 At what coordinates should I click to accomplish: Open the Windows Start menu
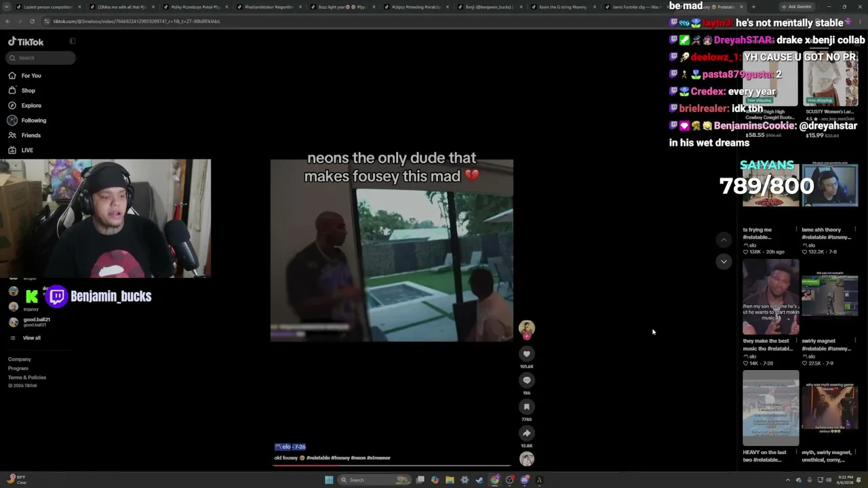point(329,480)
